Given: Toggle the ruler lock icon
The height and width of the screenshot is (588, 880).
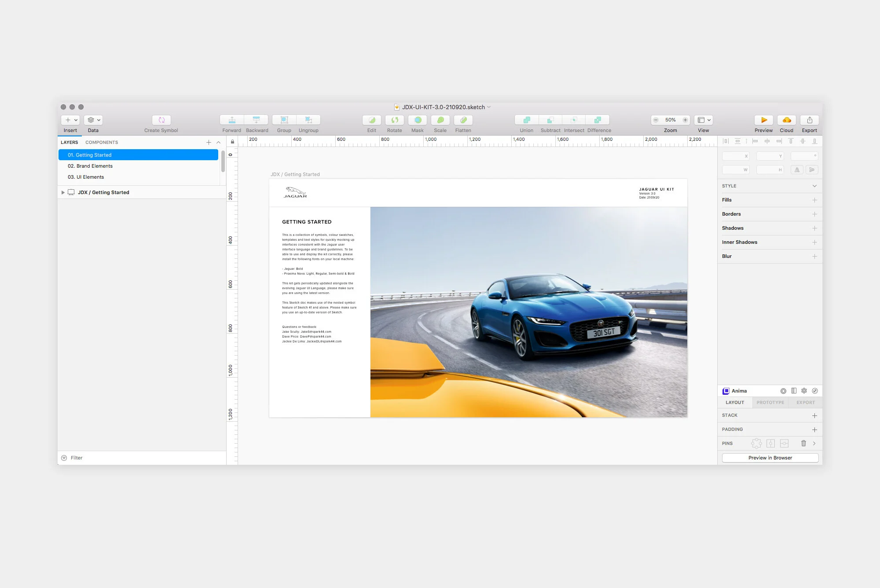Looking at the screenshot, I should 232,142.
